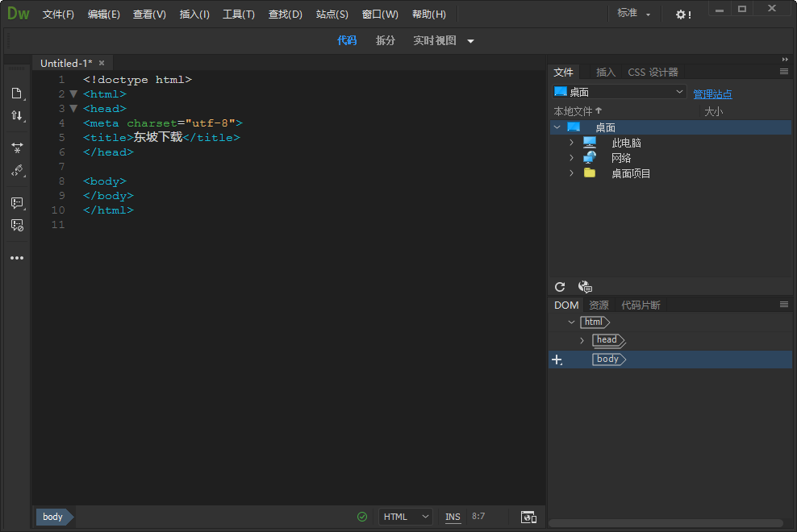Click the Dw application logo
797x532 pixels.
pyautogui.click(x=19, y=14)
